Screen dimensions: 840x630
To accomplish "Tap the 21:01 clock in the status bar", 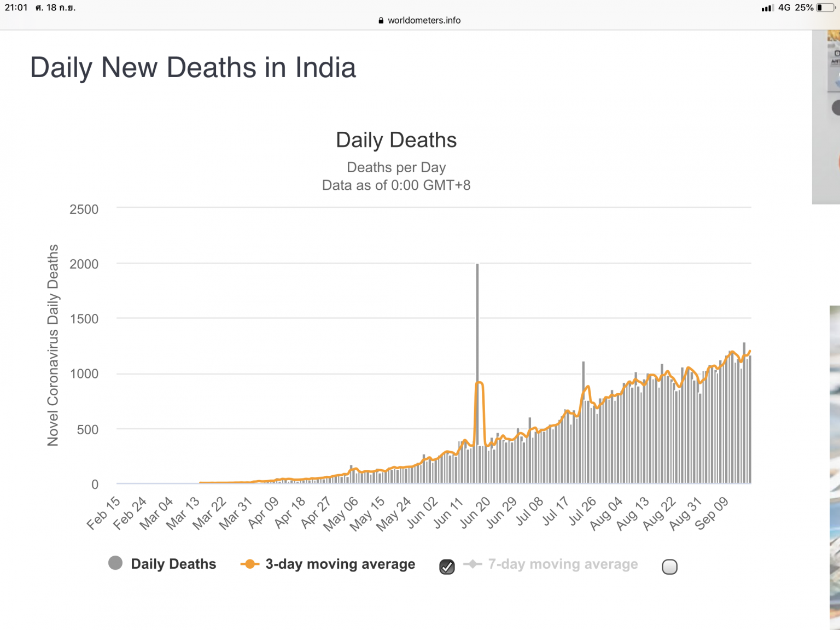I will coord(16,8).
